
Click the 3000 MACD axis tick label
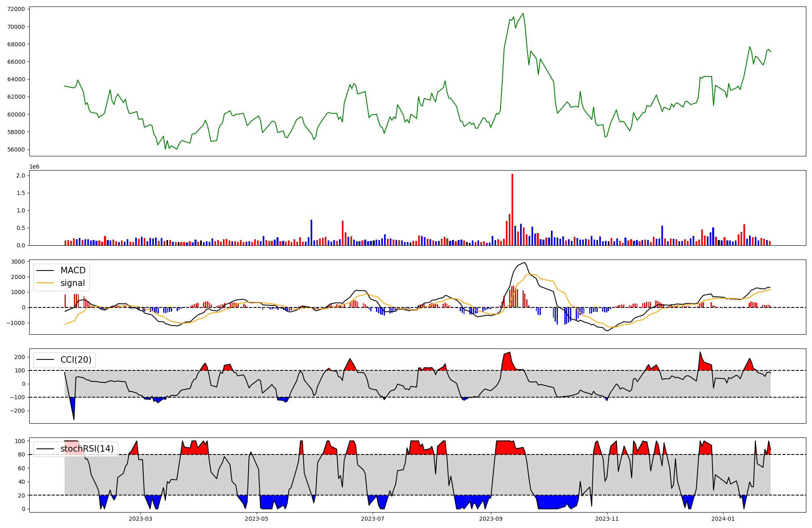tap(18, 262)
